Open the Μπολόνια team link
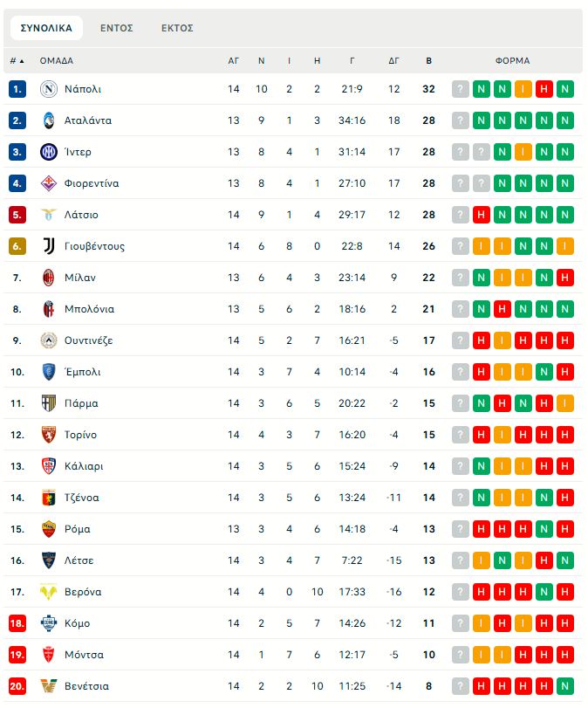 pos(89,309)
